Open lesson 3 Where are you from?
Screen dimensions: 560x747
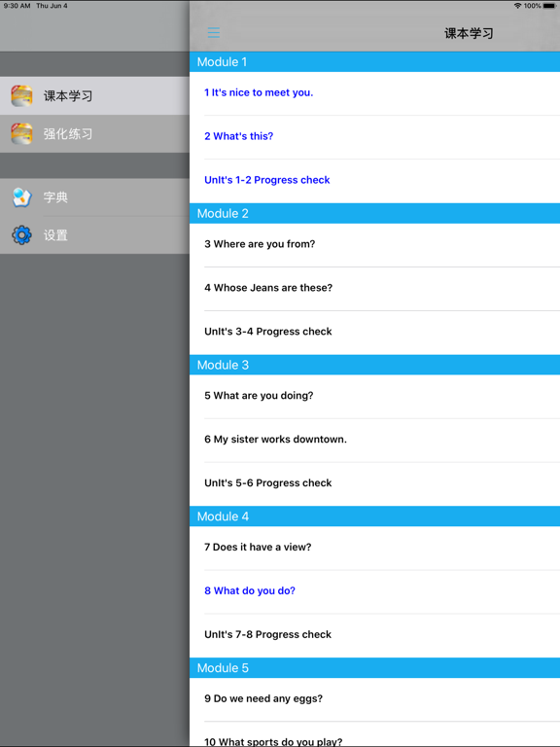point(374,245)
